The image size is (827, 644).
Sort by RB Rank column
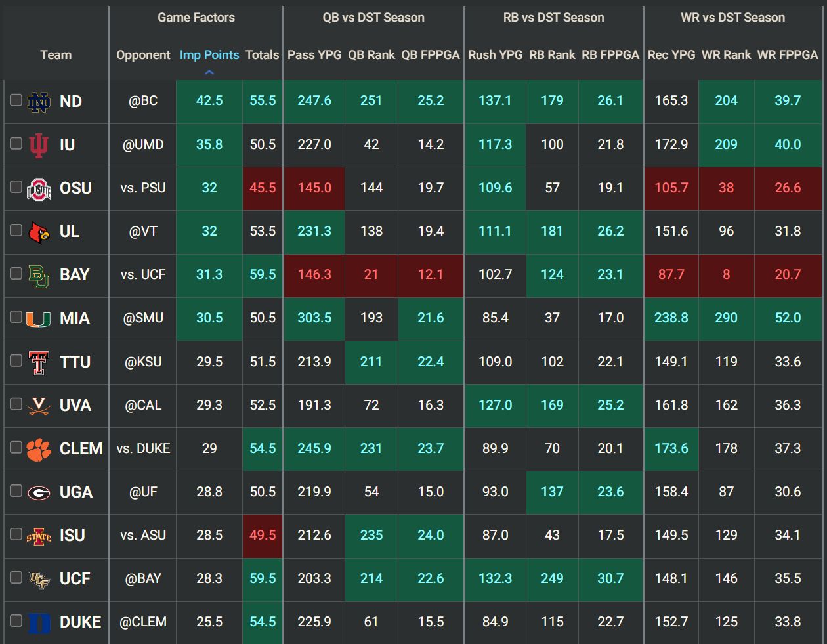pos(552,55)
